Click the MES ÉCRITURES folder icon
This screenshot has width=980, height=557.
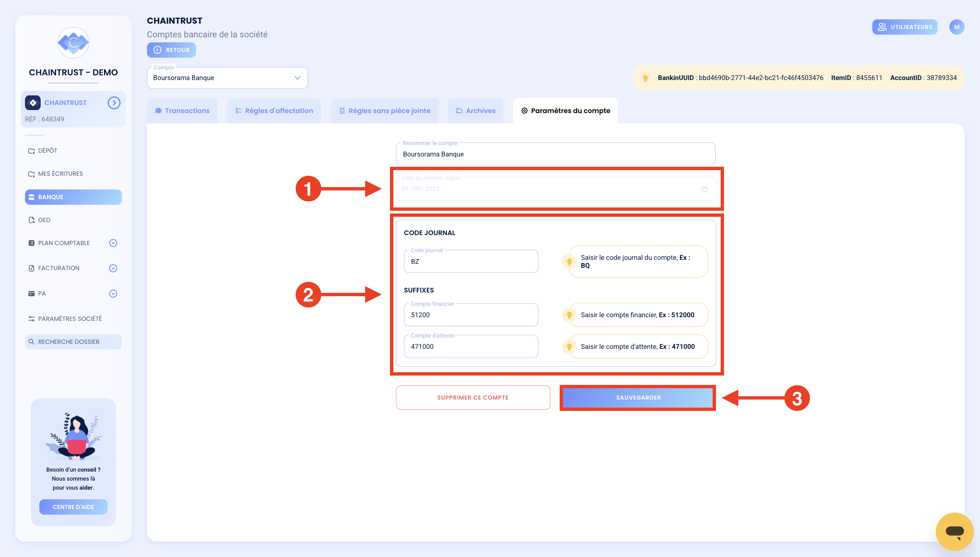(x=31, y=174)
